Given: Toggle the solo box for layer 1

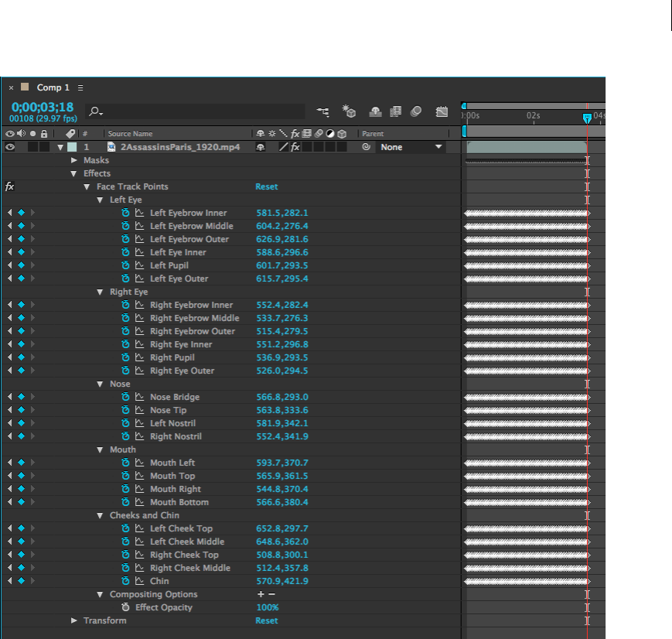Looking at the screenshot, I should pyautogui.click(x=32, y=147).
